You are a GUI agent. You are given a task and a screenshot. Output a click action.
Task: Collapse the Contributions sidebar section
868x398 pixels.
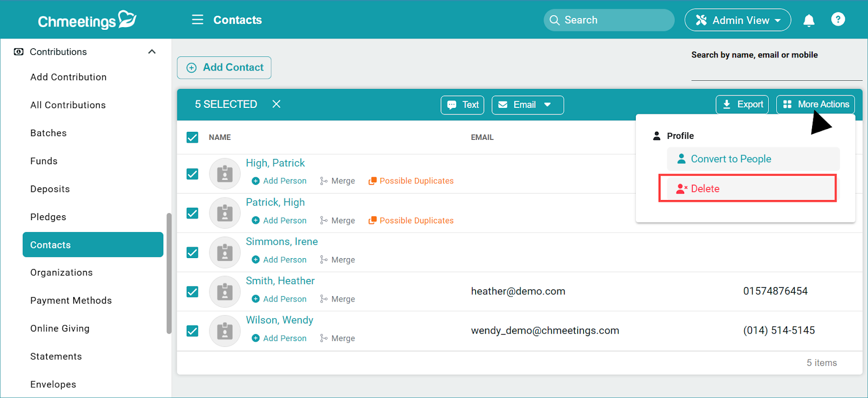(152, 52)
